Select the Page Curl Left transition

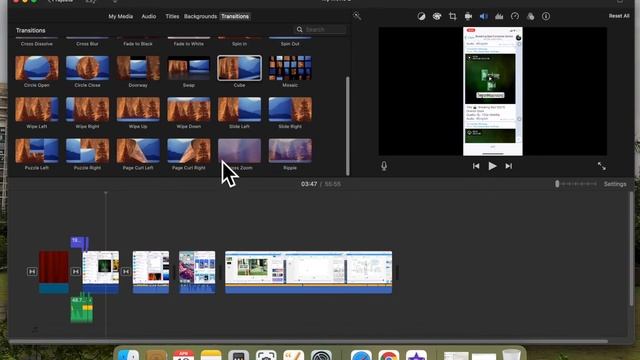(138, 151)
